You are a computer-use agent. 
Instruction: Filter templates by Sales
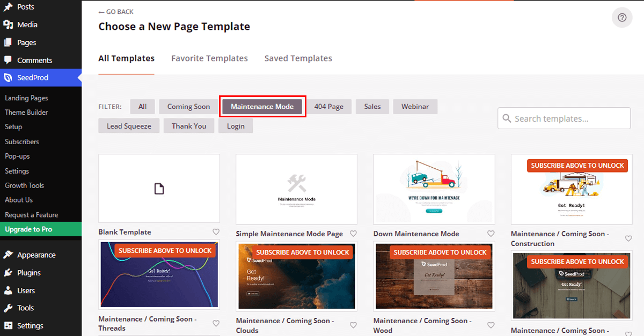(372, 107)
